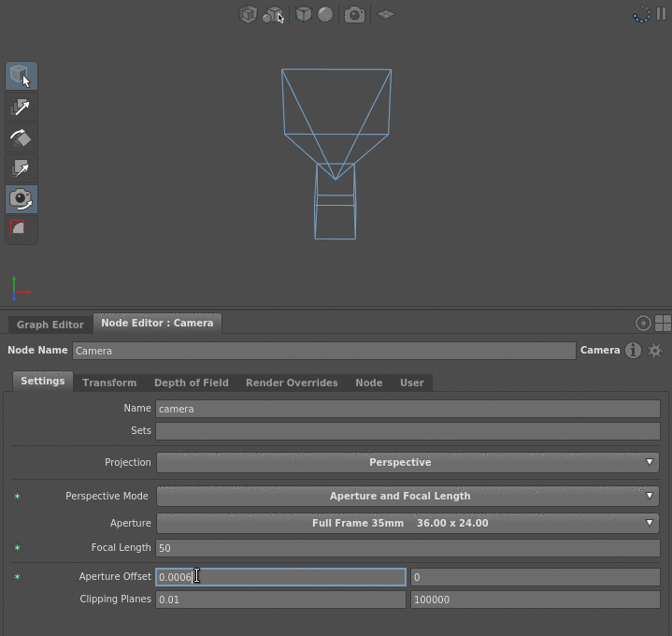Click the camera snapshot icon in the top toolbar
Image resolution: width=672 pixels, height=636 pixels.
click(354, 14)
